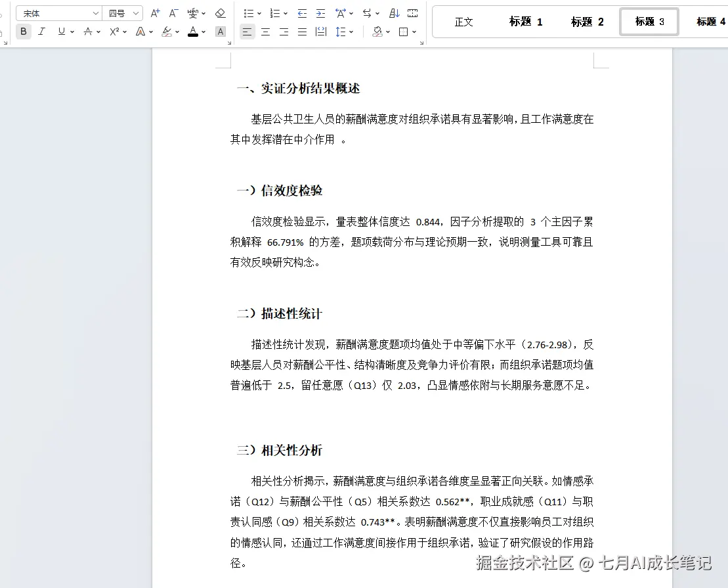This screenshot has width=728, height=588.
Task: Expand underline style dropdown arrow
Action: coord(72,32)
